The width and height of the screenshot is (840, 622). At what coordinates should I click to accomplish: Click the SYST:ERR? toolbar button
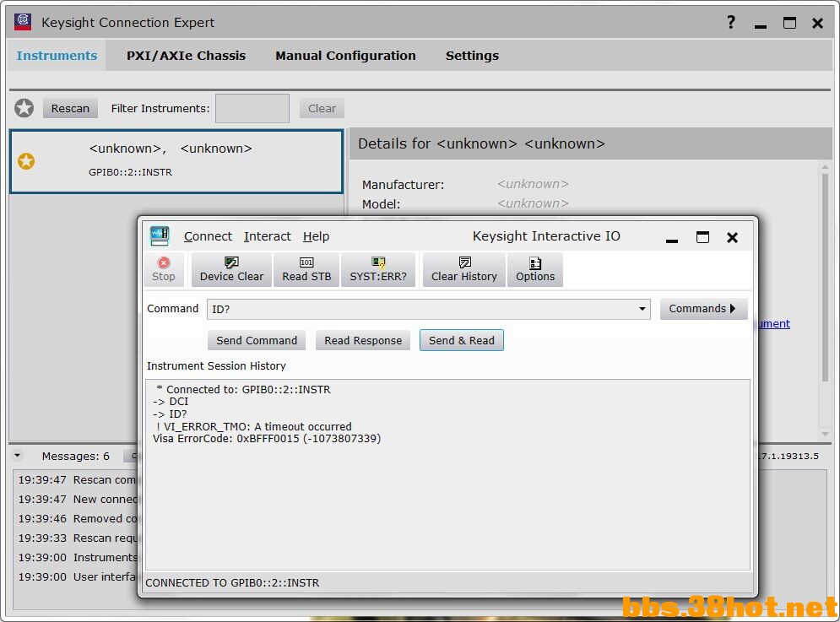[x=378, y=269]
